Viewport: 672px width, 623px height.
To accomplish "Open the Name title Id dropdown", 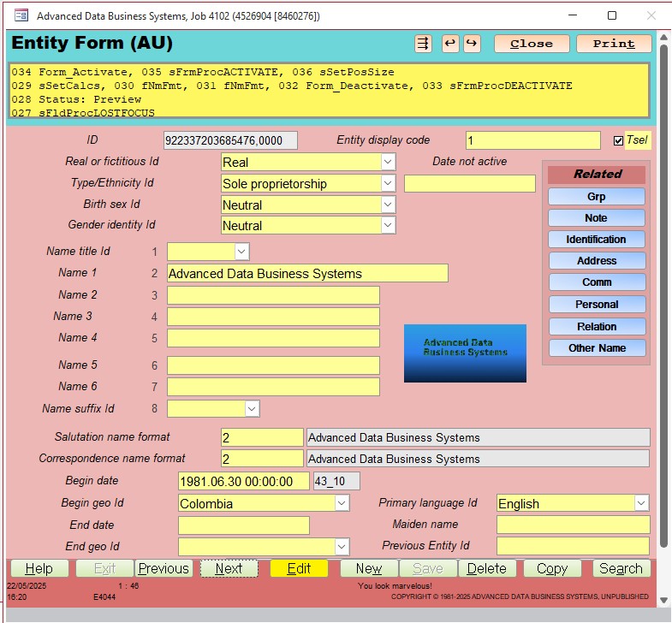I will tap(241, 252).
